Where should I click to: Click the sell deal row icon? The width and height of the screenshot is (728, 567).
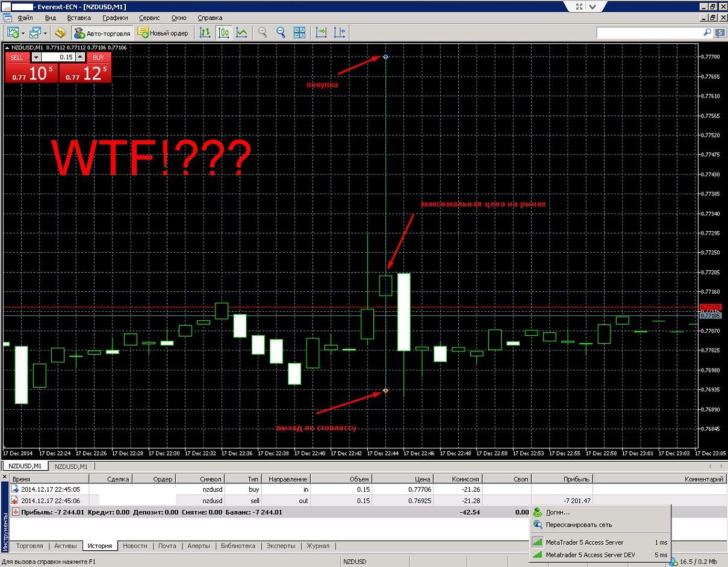click(15, 501)
